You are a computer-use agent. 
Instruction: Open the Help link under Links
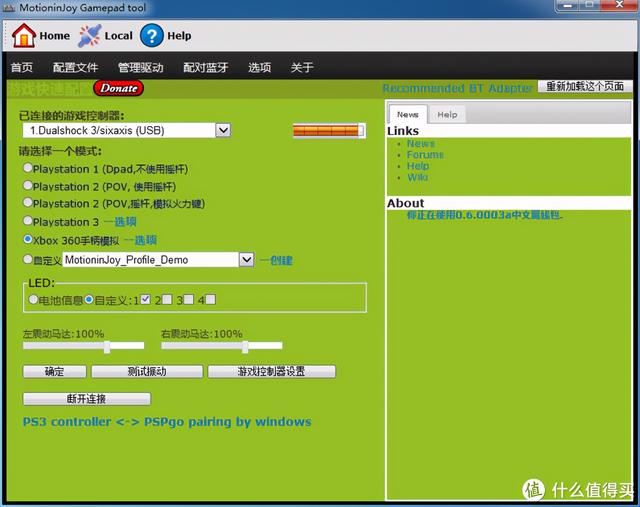point(418,166)
